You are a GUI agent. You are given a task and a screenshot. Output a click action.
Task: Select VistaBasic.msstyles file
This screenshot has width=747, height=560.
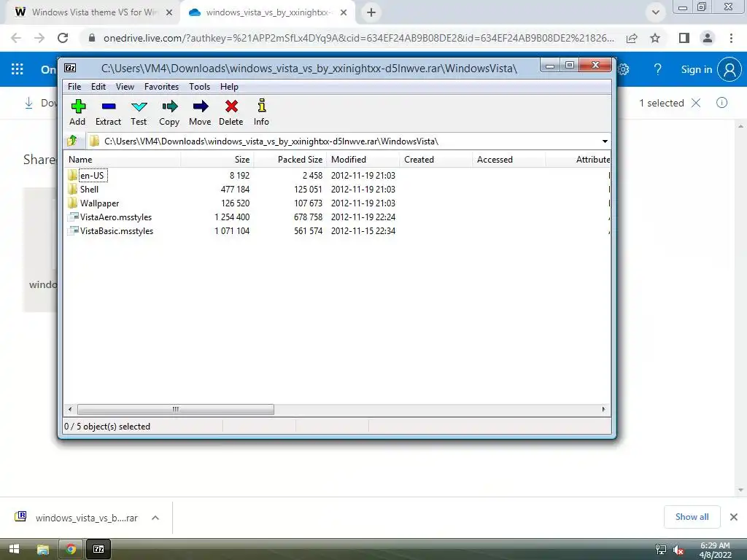(x=117, y=231)
